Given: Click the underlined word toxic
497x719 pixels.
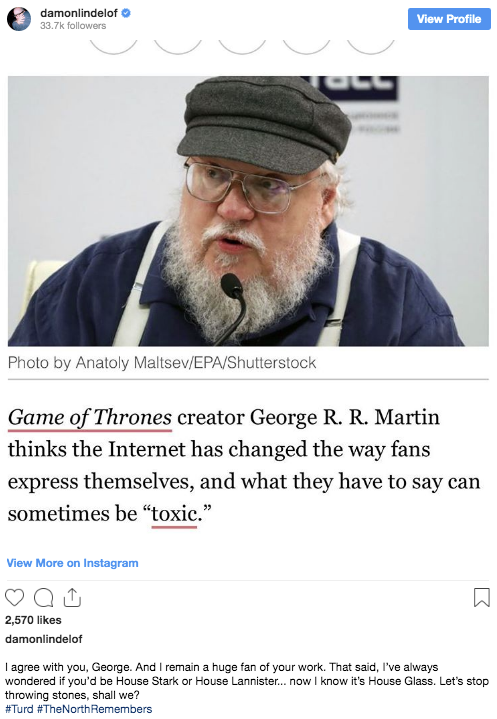Looking at the screenshot, I should (x=174, y=514).
